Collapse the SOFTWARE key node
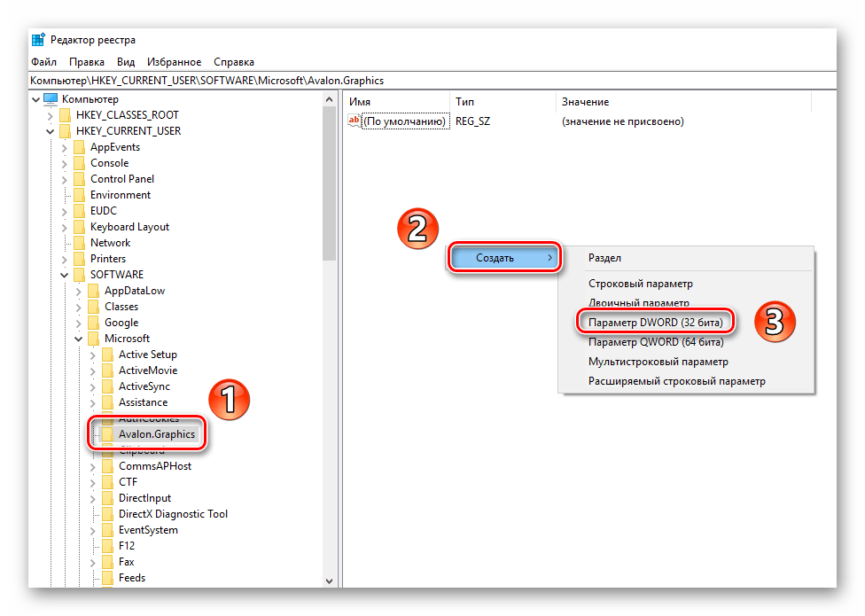Viewport: 865px width, 616px height. (x=65, y=275)
